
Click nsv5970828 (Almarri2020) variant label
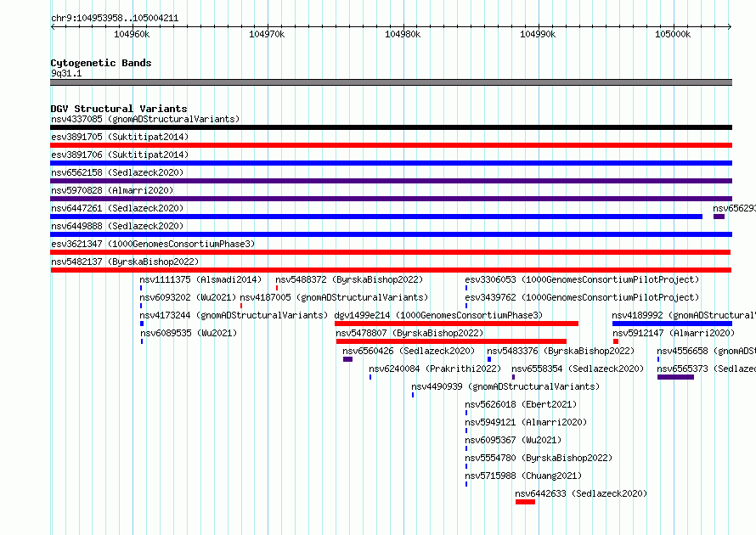(x=112, y=190)
